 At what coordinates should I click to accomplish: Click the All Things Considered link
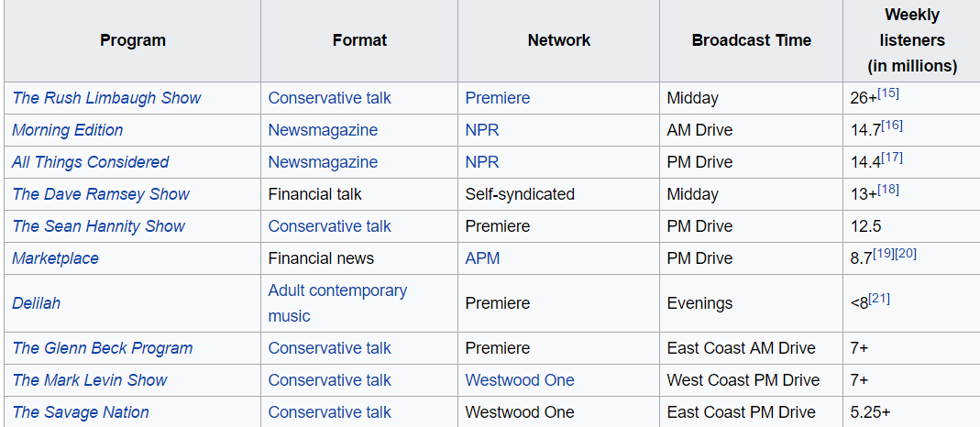[x=90, y=162]
